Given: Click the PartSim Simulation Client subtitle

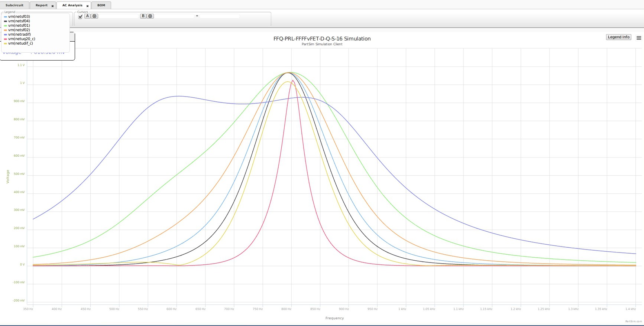Looking at the screenshot, I should tap(322, 44).
